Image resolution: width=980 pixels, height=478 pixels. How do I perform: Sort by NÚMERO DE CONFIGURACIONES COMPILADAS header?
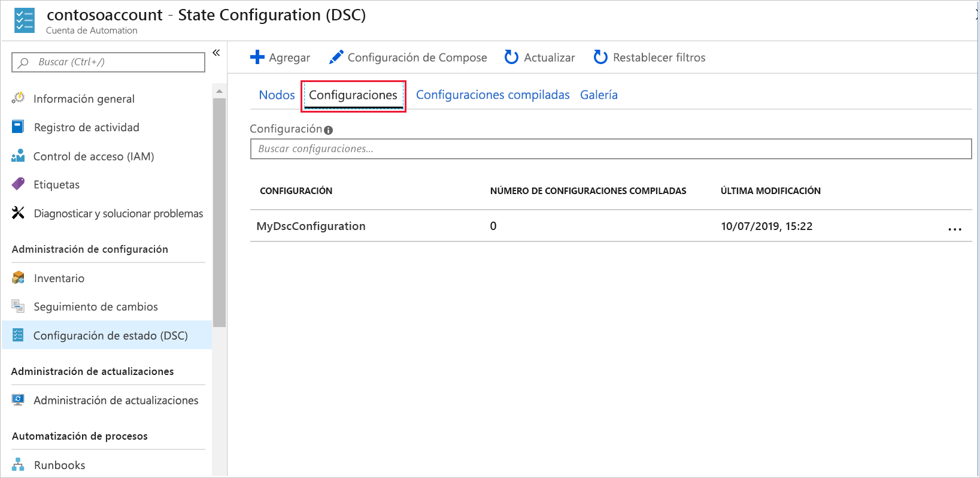point(588,190)
